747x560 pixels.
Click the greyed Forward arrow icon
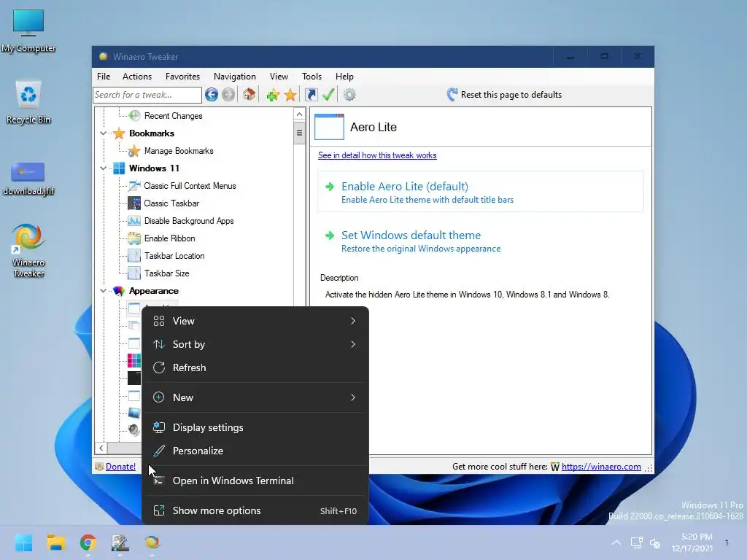pyautogui.click(x=228, y=95)
